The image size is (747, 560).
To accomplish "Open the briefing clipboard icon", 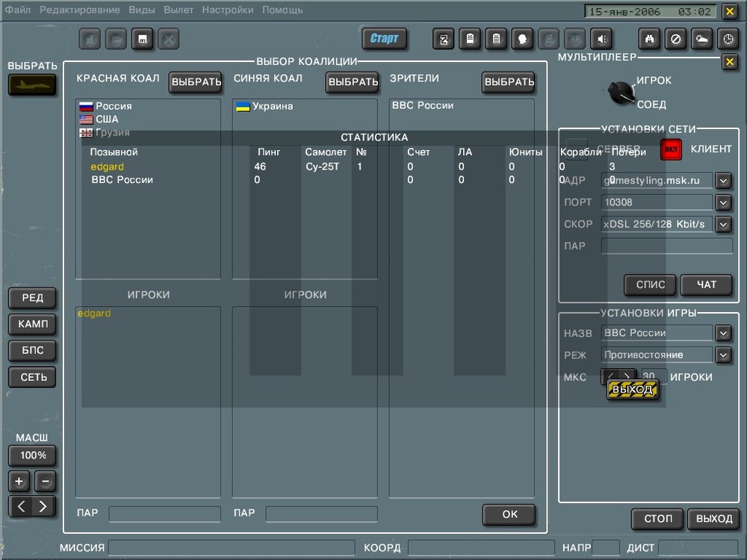I will click(470, 38).
